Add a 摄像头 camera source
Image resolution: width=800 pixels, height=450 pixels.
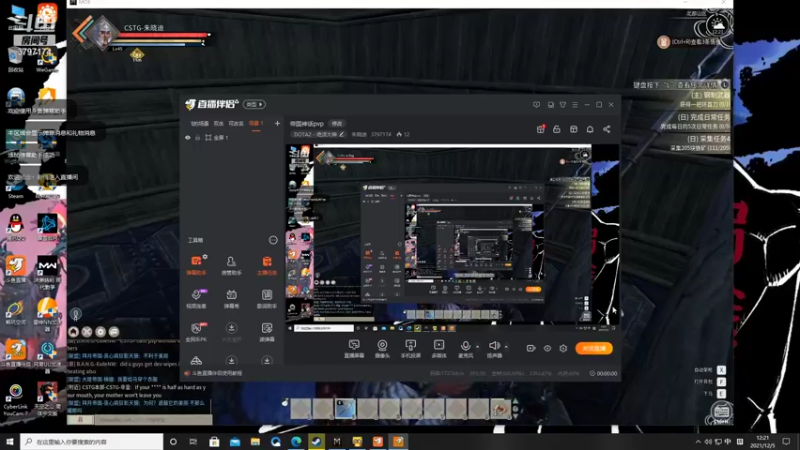click(x=382, y=348)
